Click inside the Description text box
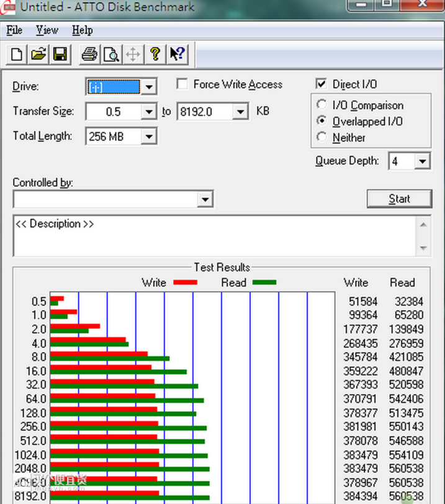This screenshot has height=504, width=445. 215,236
